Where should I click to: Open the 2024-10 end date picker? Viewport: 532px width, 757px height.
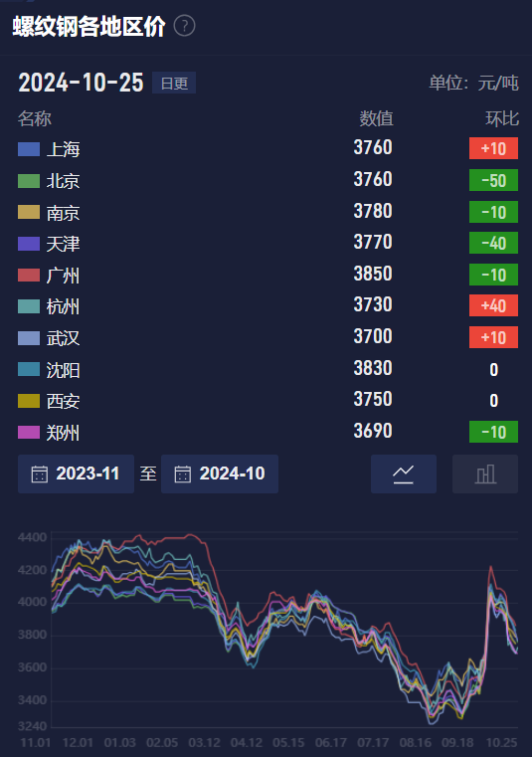pyautogui.click(x=220, y=473)
